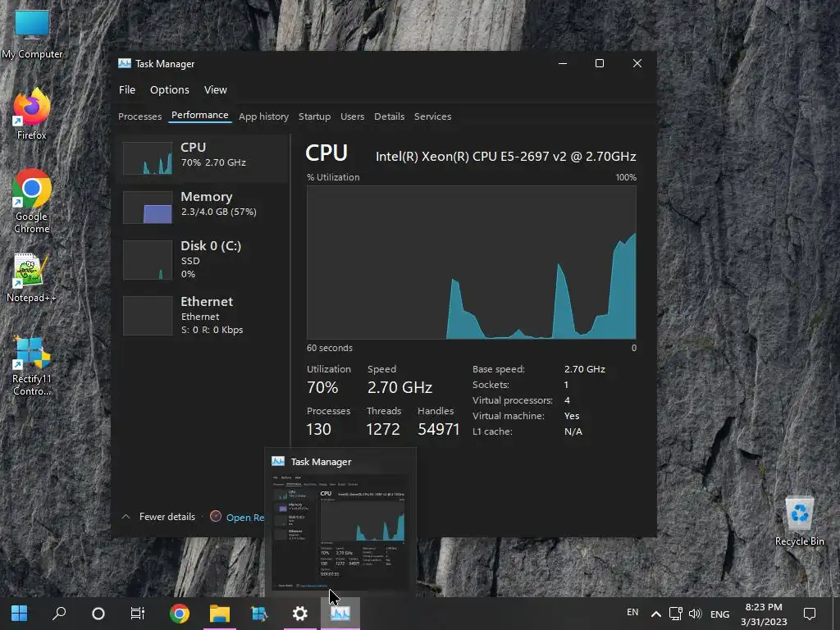Select the CPU performance entry
This screenshot has height=630, width=840.
point(202,158)
